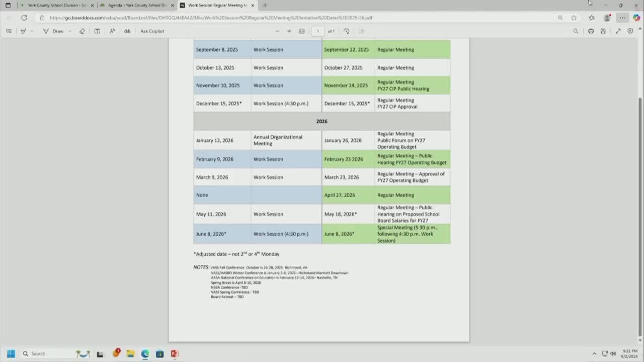Viewport: 644px width, 362px height.
Task: Close the Work Session Regular Meeting tab
Action: 253,6
